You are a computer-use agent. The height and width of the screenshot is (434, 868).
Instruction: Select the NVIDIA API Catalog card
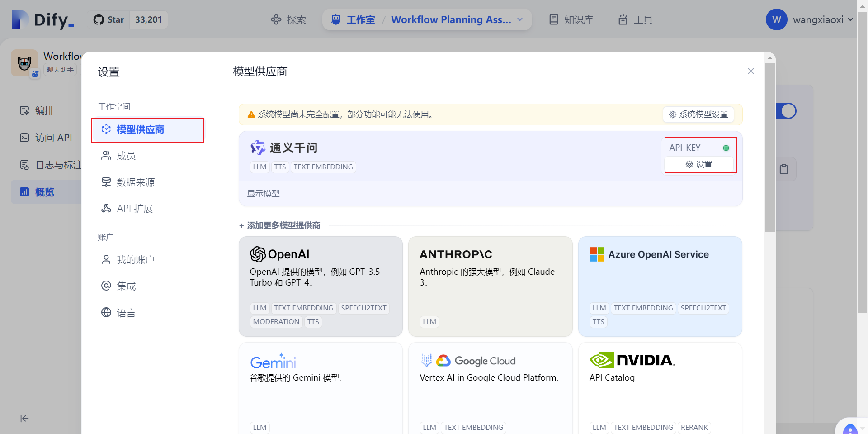[660, 388]
